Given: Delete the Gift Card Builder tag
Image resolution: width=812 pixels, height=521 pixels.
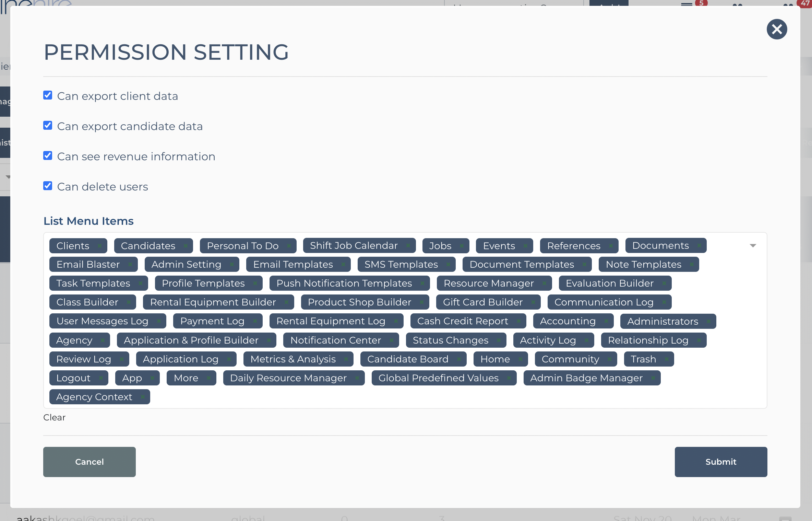Looking at the screenshot, I should click(x=533, y=302).
